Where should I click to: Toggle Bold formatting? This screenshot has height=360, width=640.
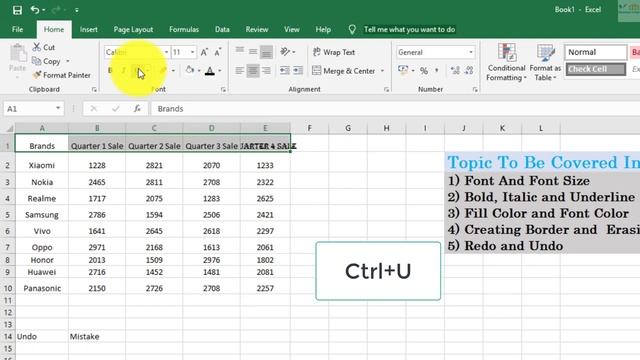point(110,71)
